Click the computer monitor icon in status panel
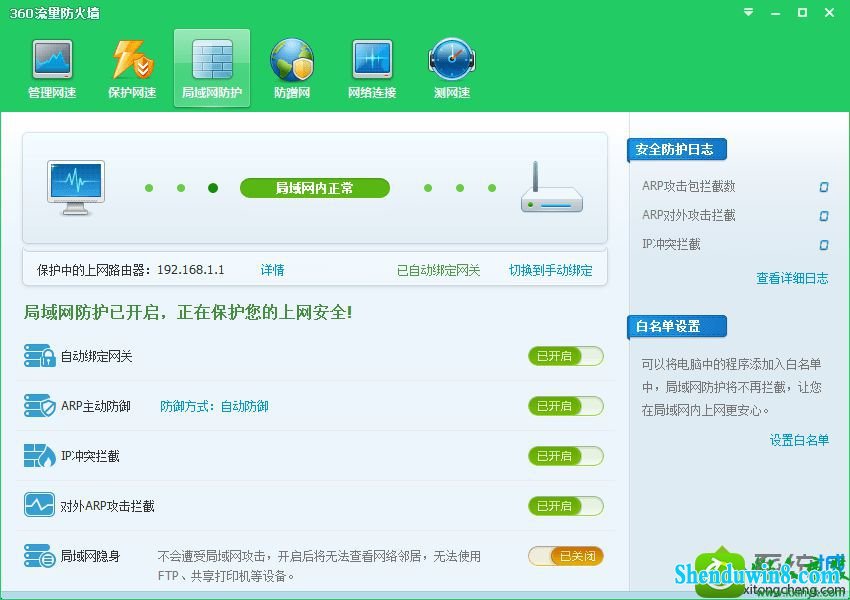Screen dimensions: 850x600 [x=76, y=188]
